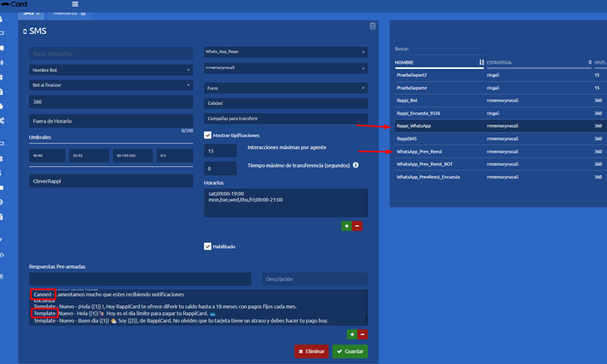The height and width of the screenshot is (364, 607).
Task: Remove schedule with red minus under Horarios
Action: tap(357, 226)
